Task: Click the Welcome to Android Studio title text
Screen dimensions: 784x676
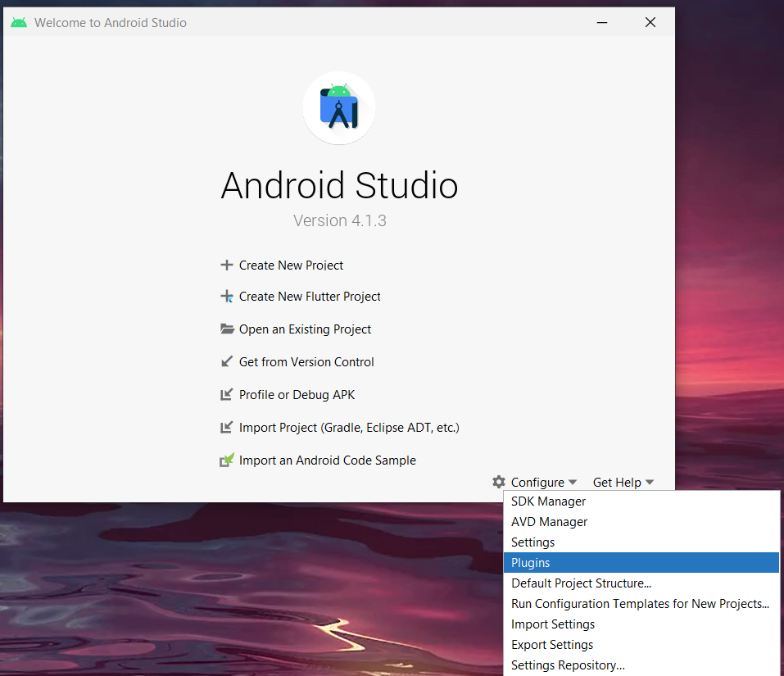Action: tap(111, 22)
